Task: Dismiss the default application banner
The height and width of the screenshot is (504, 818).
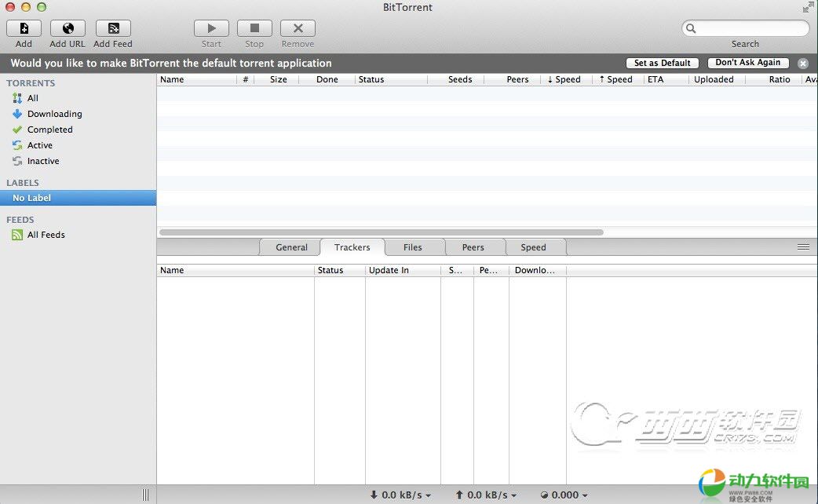Action: click(x=803, y=64)
